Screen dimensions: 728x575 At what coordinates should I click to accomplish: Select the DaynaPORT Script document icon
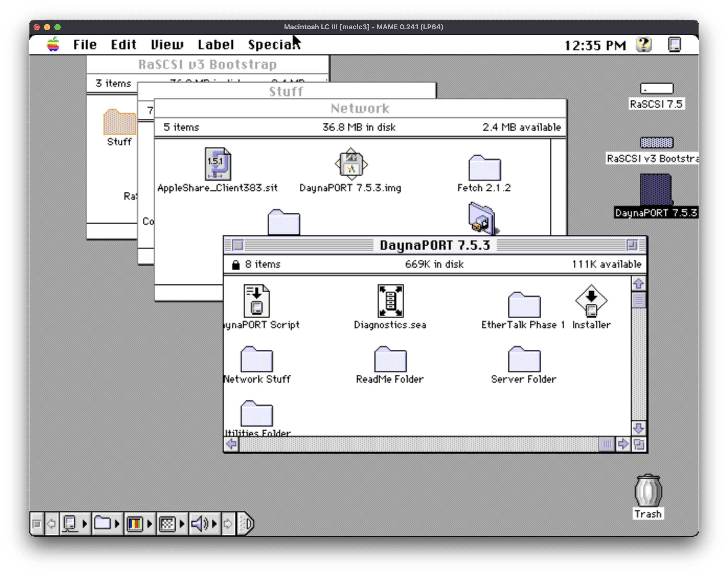[x=257, y=301]
